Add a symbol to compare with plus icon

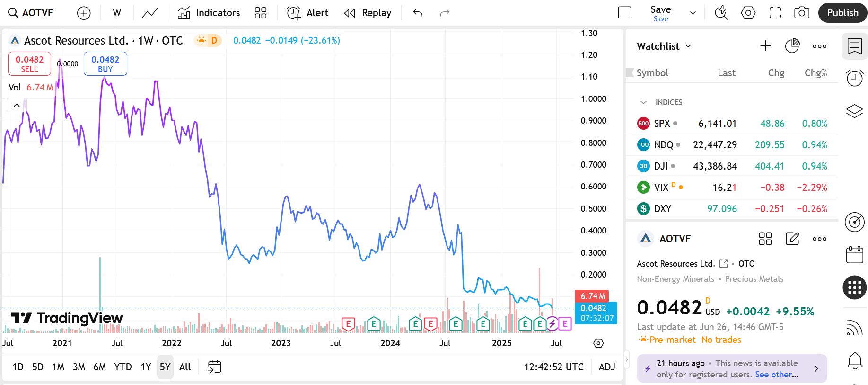coord(84,13)
